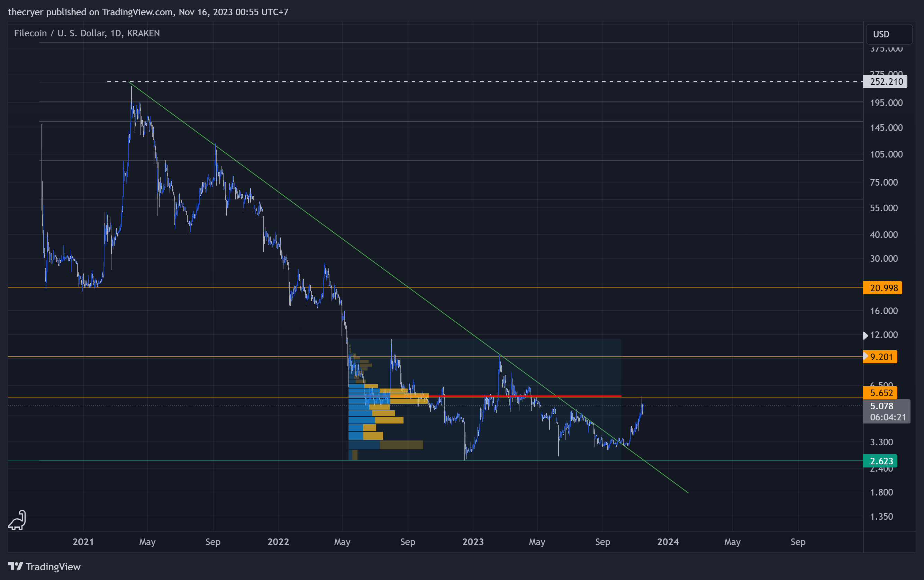Viewport: 924px width, 580px height.
Task: Click the red horizontal line on chart
Action: pyautogui.click(x=525, y=396)
